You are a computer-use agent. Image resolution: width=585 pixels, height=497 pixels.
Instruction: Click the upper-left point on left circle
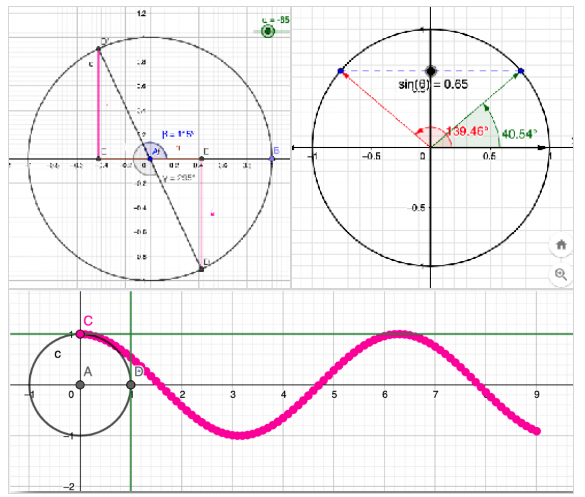tap(98, 49)
